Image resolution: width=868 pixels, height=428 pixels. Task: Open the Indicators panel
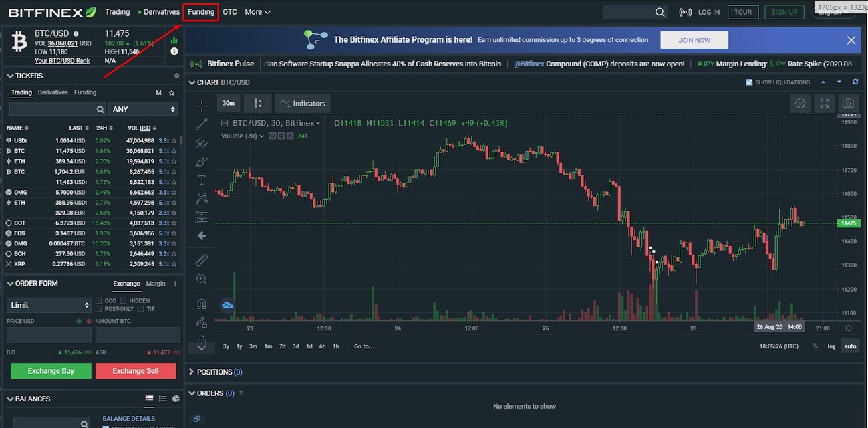click(x=303, y=103)
